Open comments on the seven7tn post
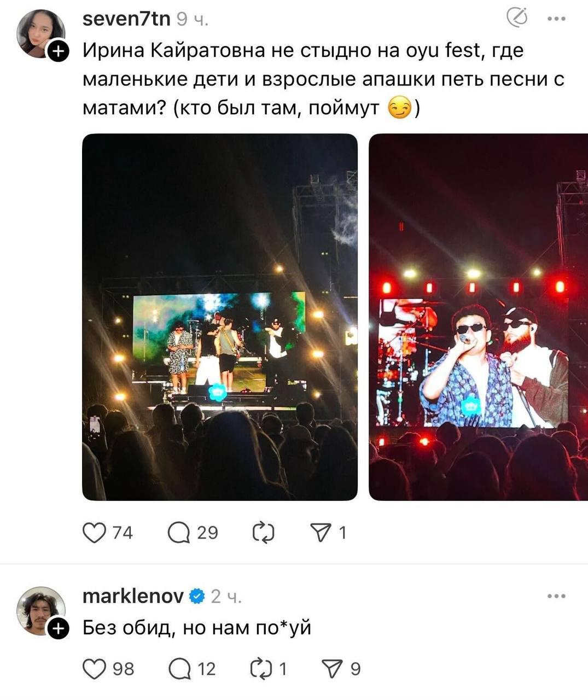 tap(178, 532)
